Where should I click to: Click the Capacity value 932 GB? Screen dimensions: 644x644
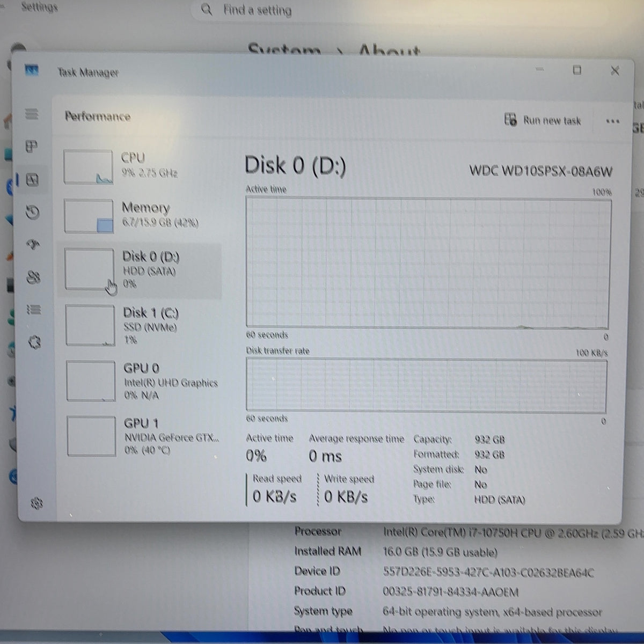point(489,440)
